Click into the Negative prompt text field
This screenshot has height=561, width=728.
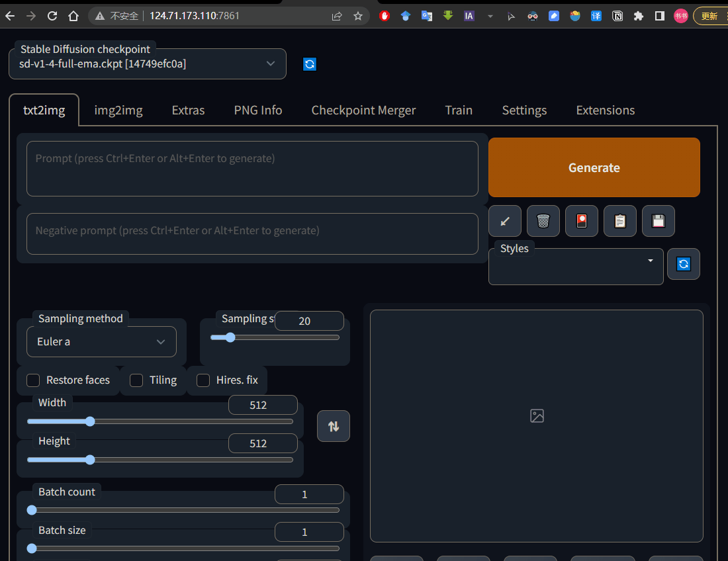coord(252,234)
